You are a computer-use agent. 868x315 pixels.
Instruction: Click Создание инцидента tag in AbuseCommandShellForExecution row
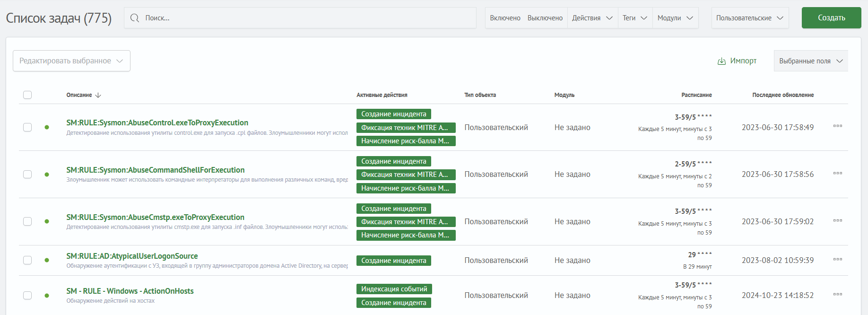[x=394, y=161]
